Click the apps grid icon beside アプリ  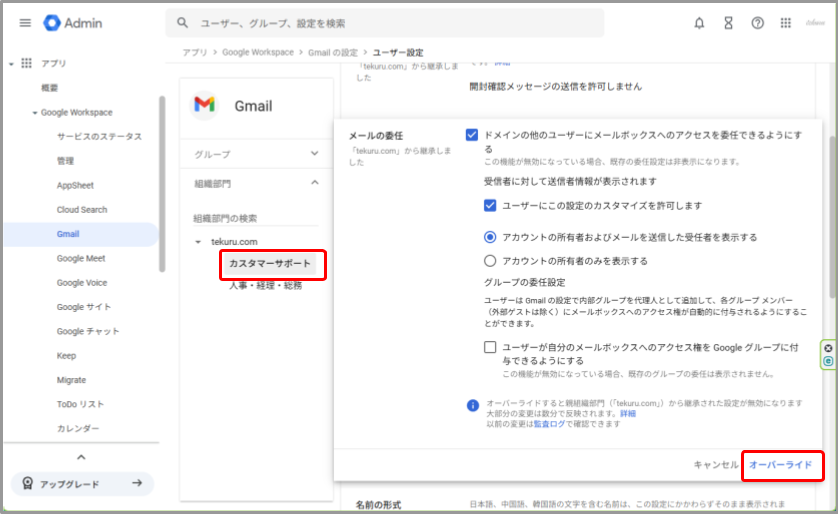pos(26,63)
